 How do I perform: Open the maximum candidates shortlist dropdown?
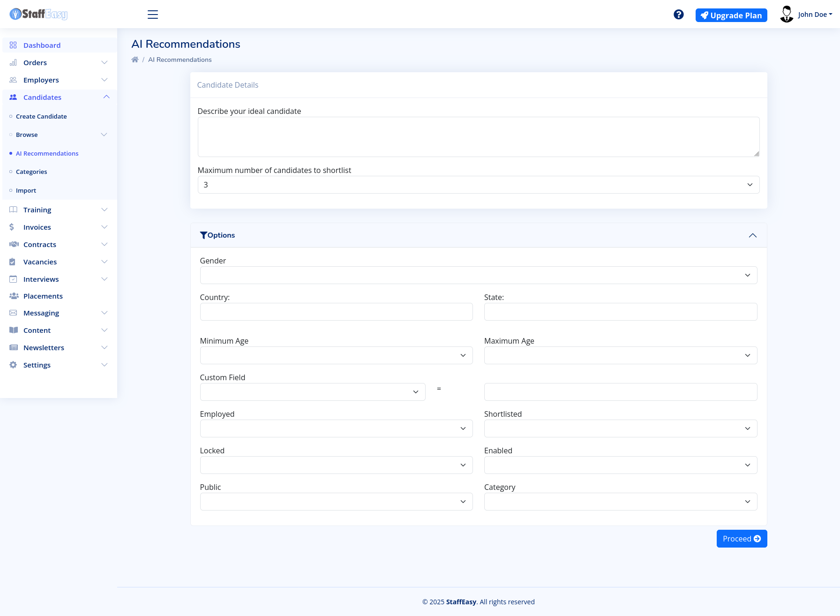click(x=478, y=185)
